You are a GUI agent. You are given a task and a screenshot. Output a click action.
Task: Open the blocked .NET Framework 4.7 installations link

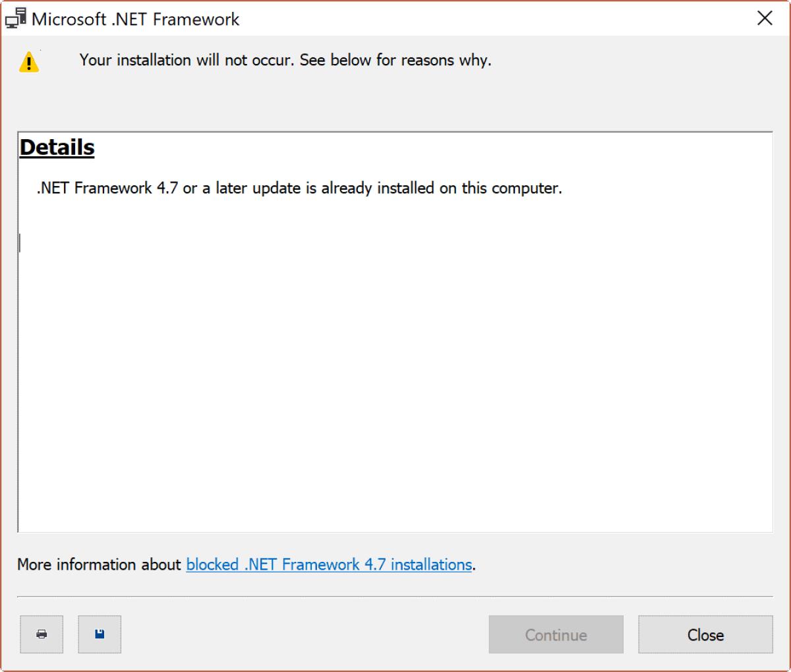point(328,565)
